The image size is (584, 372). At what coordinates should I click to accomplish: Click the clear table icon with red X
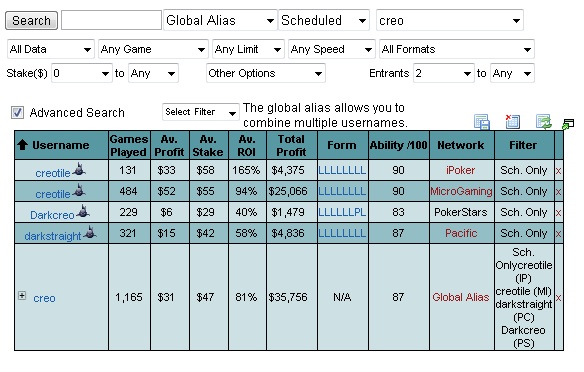pyautogui.click(x=512, y=121)
